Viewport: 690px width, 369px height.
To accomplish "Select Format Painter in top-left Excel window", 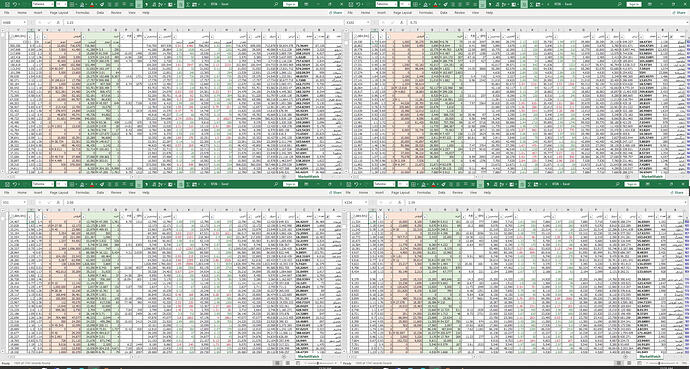I will tap(102, 4).
